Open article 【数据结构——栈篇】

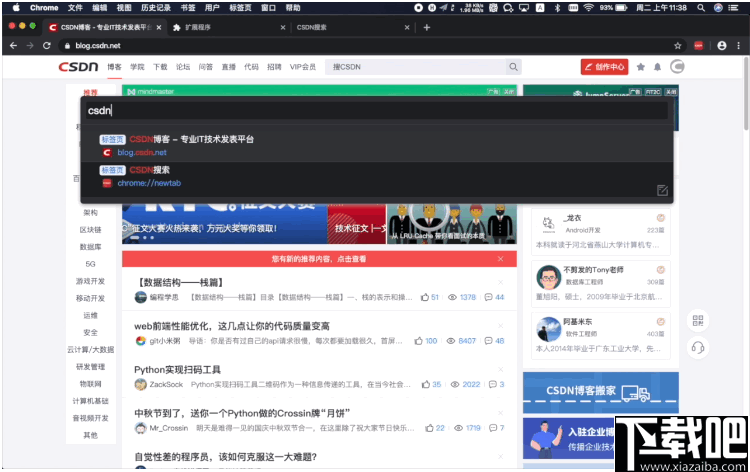pyautogui.click(x=180, y=283)
